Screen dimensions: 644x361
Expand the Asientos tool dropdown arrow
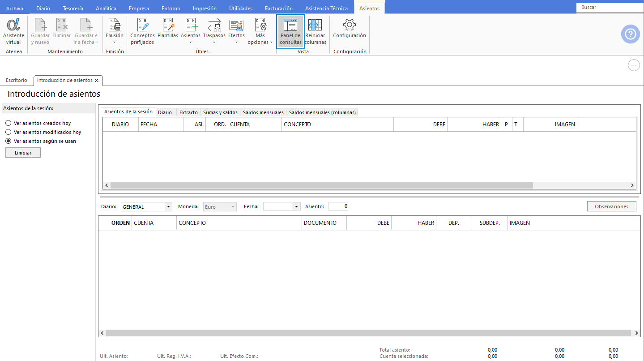[x=191, y=43]
